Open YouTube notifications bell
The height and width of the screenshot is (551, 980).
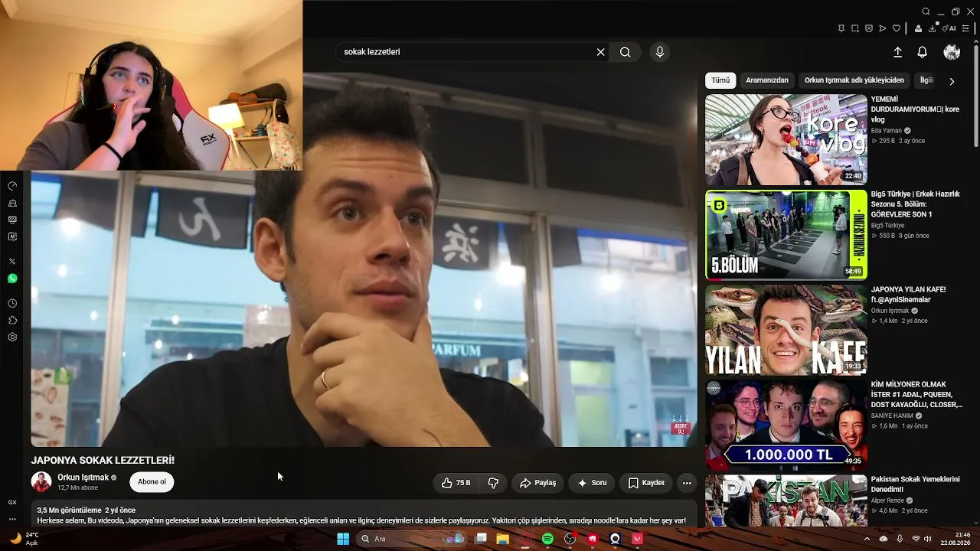[923, 52]
